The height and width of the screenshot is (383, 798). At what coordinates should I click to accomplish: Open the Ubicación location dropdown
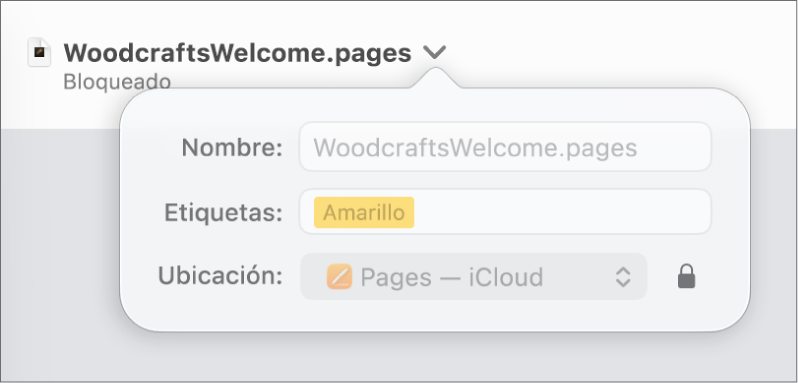[473, 277]
